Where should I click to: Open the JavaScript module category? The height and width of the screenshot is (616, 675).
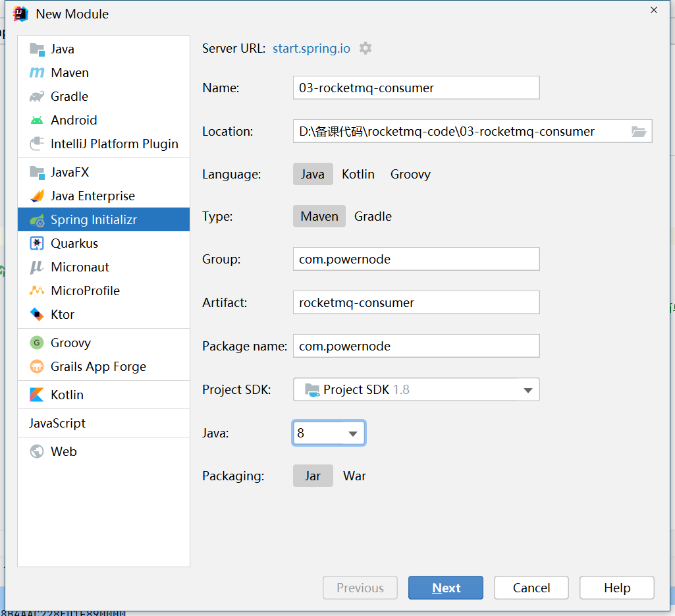coord(57,424)
